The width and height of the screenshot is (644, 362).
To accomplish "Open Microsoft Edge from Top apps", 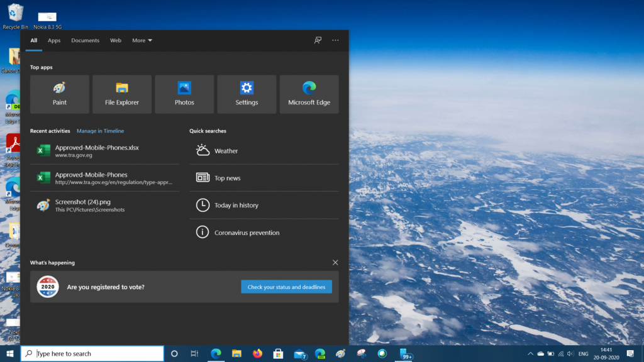I will click(x=309, y=94).
